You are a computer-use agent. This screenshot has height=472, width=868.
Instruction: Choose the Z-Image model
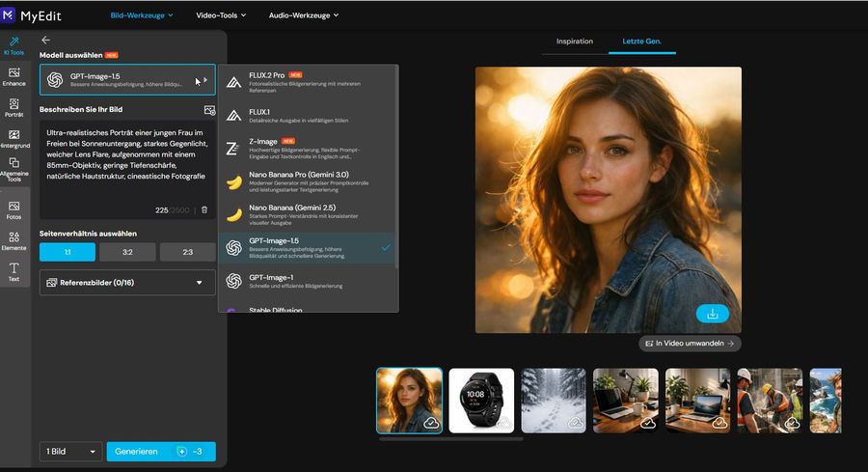point(308,149)
